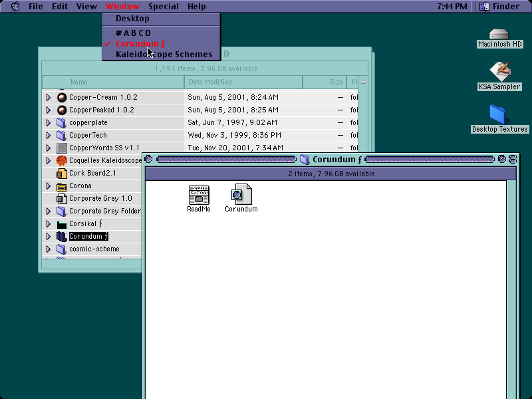Click the 2 items, 7.96 GB available header

[331, 174]
